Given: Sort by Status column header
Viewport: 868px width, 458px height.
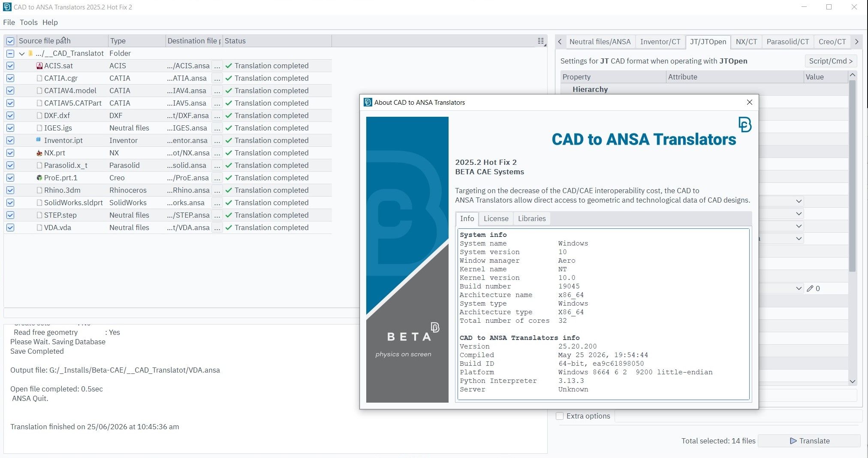Looking at the screenshot, I should pos(277,41).
